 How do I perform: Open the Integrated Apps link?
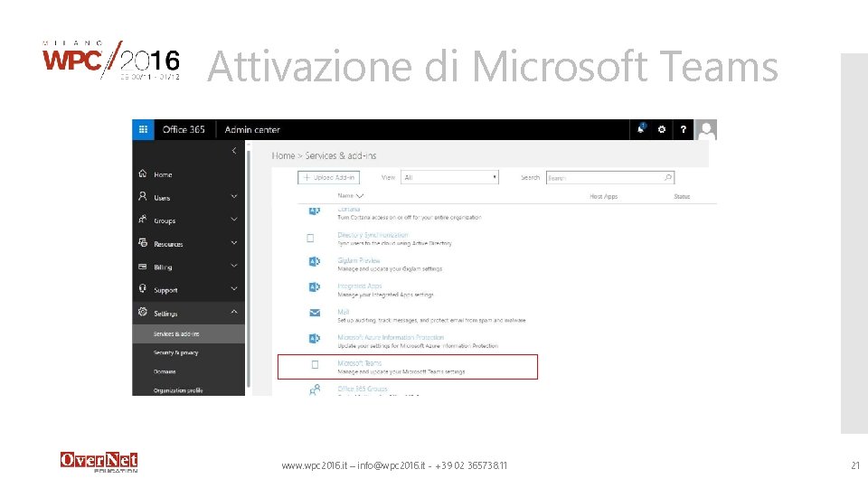(x=359, y=286)
